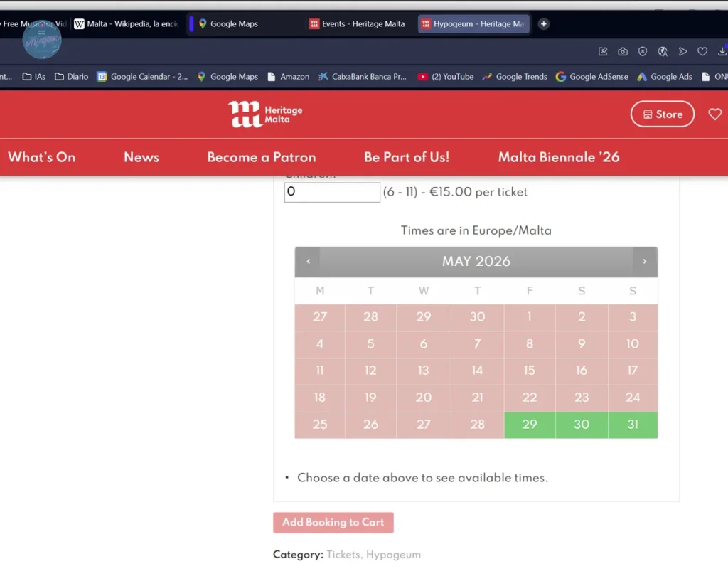
Task: Switch to Malta Wikipedia tab
Action: tap(127, 23)
